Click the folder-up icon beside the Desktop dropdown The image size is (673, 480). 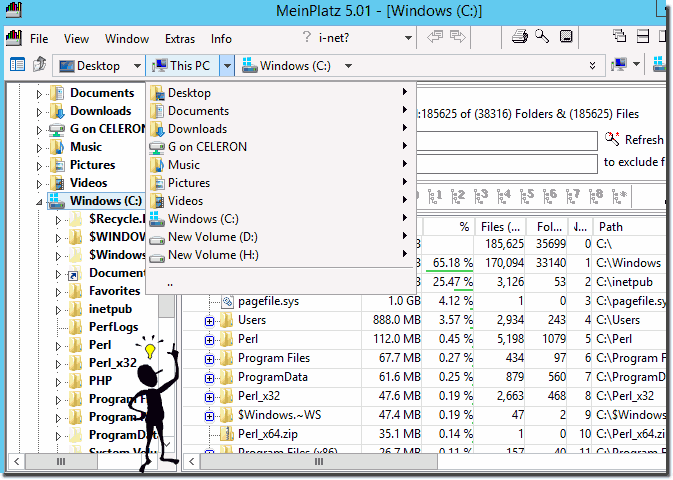39,66
